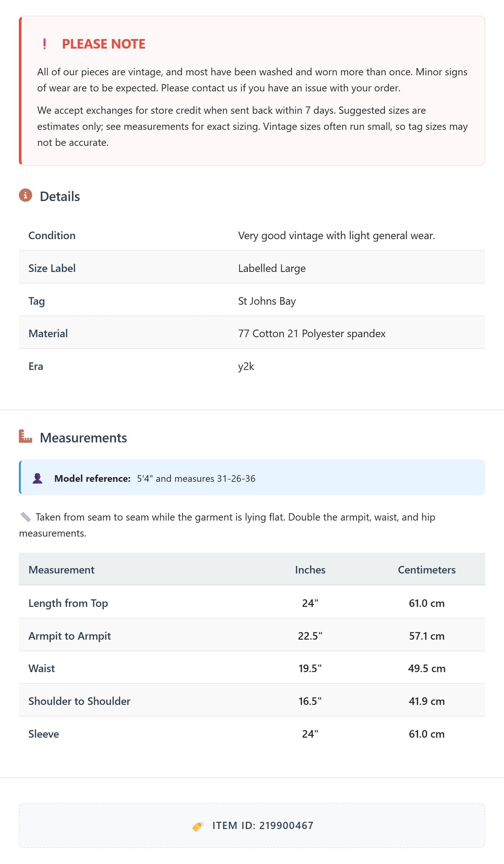Click the Condition row value text
504x864 pixels.
(x=336, y=236)
